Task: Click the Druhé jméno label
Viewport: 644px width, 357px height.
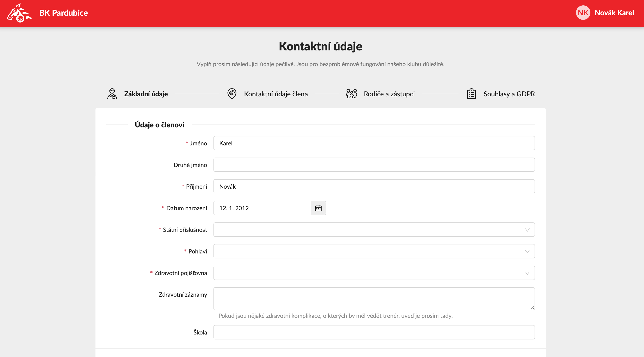Action: 190,165
